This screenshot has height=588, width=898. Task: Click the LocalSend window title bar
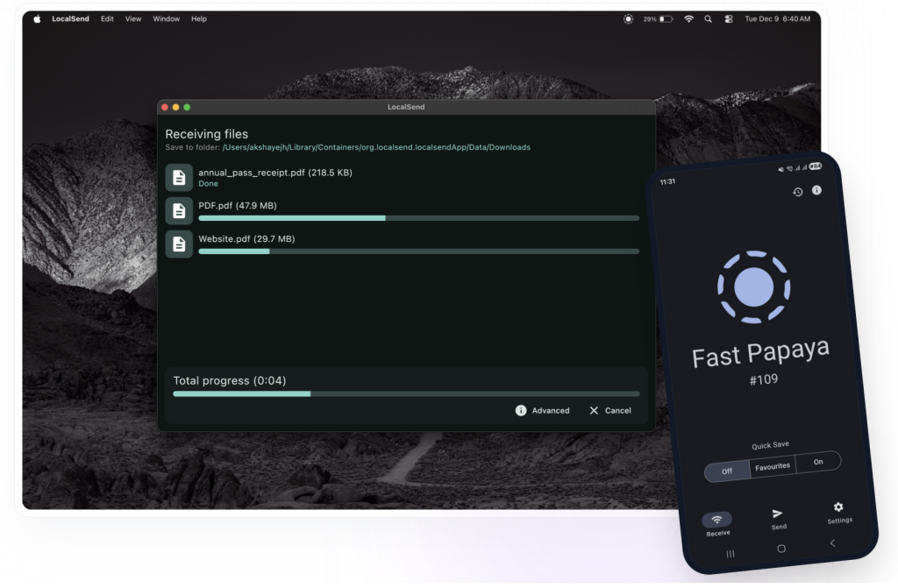(406, 107)
